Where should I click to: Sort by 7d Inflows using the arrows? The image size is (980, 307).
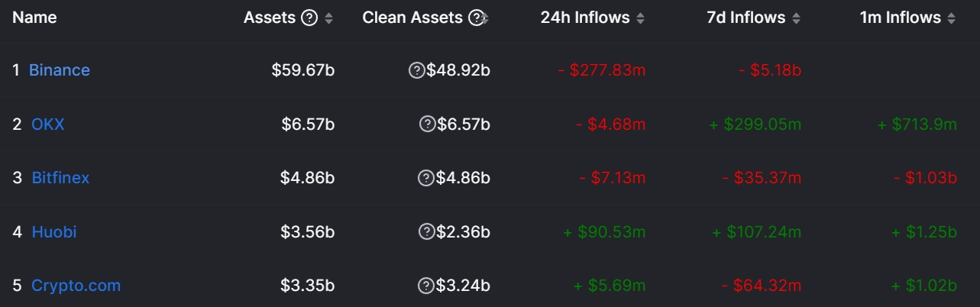point(796,18)
